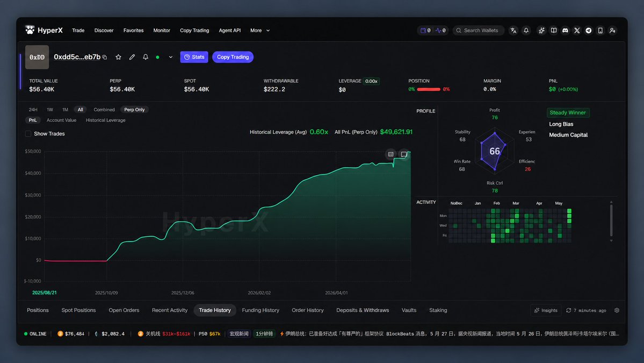Enable the Show Trades checkbox
The image size is (644, 363).
click(x=28, y=133)
